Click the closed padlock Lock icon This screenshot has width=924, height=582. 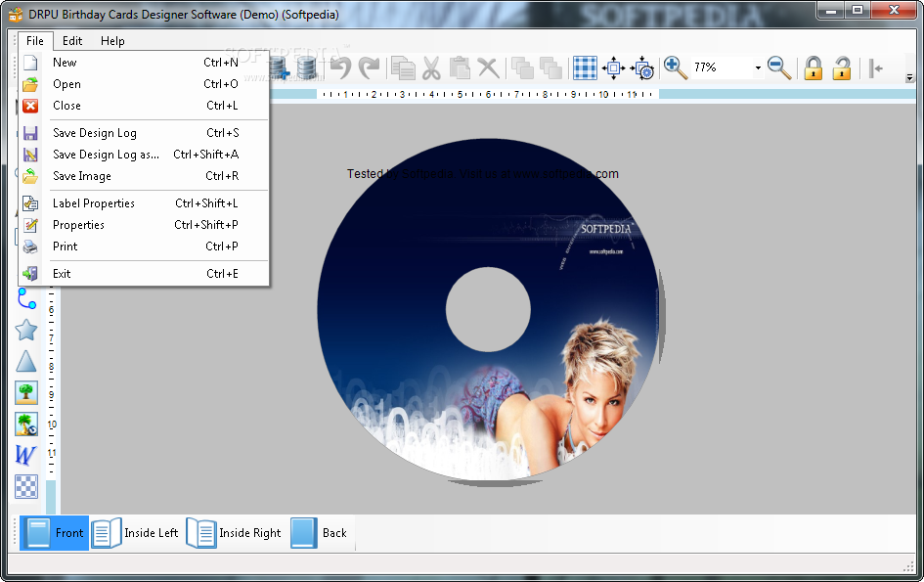pyautogui.click(x=814, y=67)
